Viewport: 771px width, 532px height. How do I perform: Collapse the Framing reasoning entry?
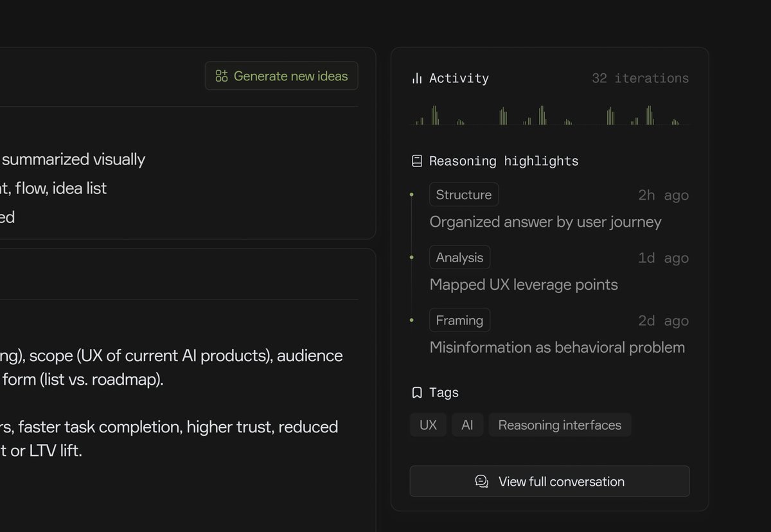[x=556, y=347]
